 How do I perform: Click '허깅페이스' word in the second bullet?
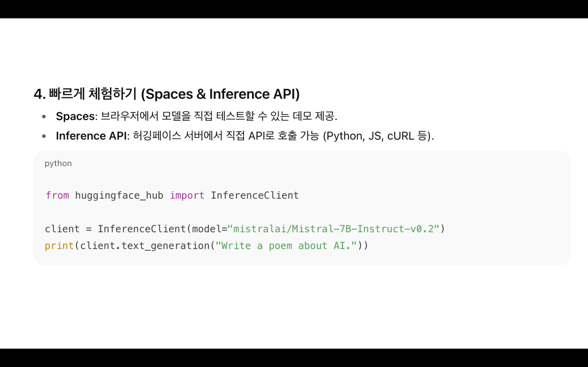point(157,136)
